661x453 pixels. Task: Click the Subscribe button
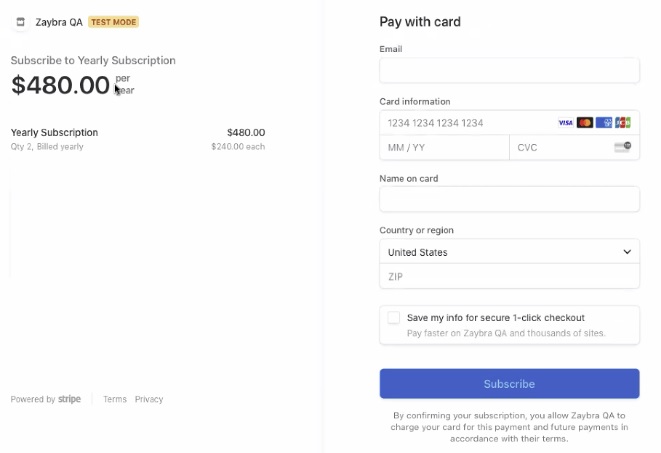[509, 383]
